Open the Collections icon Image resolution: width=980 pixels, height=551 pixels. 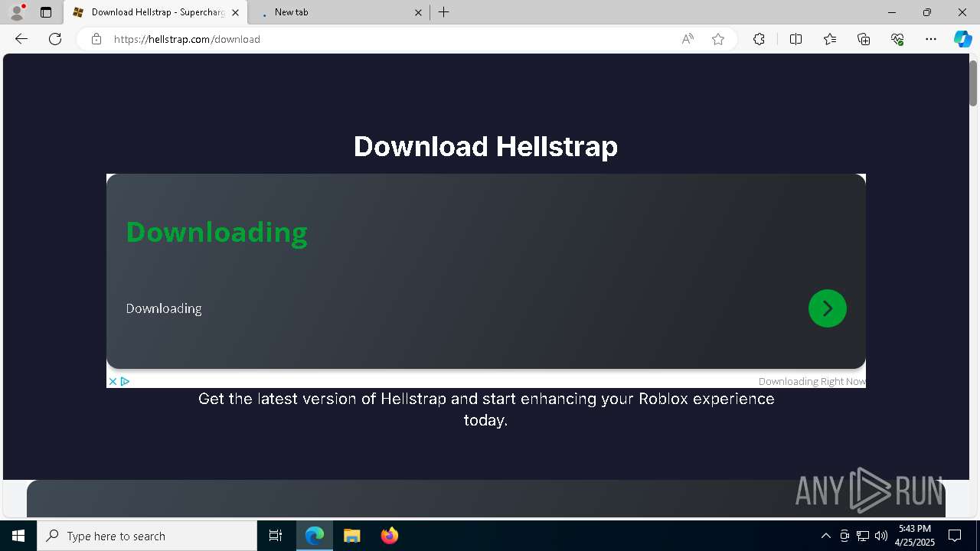pos(864,39)
